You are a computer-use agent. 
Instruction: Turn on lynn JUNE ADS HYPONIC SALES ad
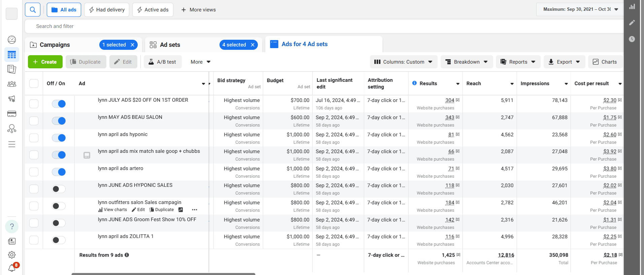[59, 189]
